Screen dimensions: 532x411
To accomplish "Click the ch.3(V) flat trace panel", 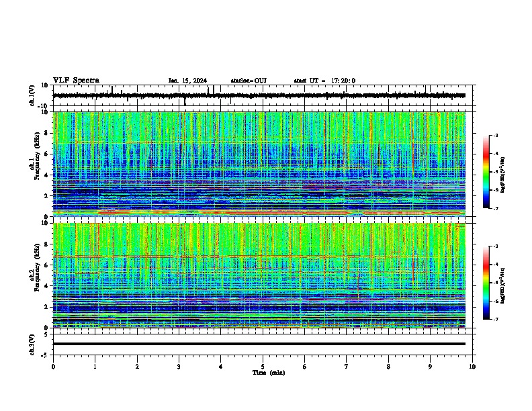I will pyautogui.click(x=262, y=345).
